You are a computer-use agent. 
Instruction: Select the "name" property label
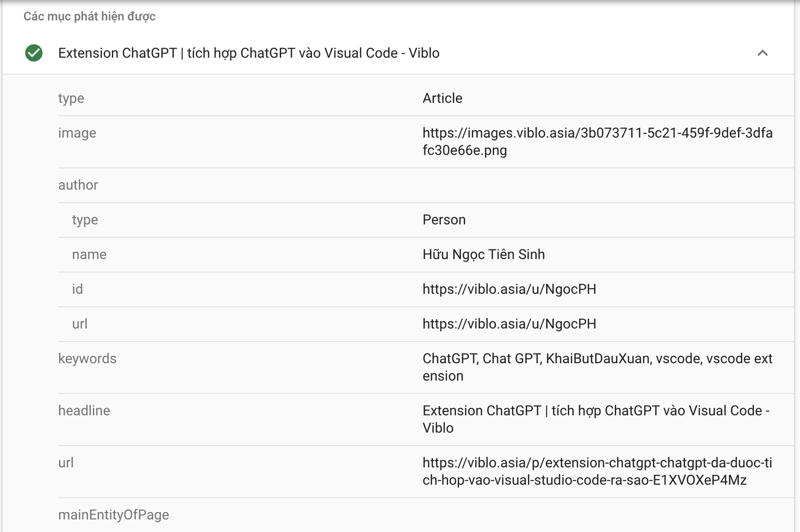point(89,255)
